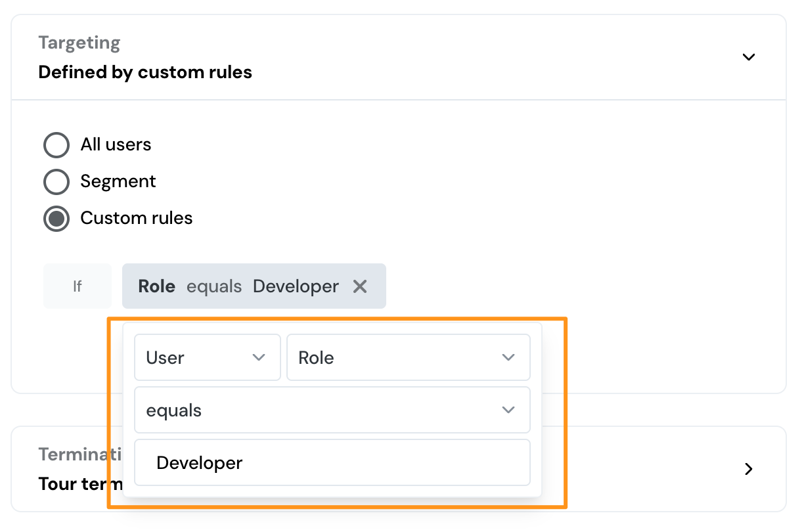The width and height of the screenshot is (804, 532).
Task: Click the 'Role equals Developer' rule chip
Action: 243,286
